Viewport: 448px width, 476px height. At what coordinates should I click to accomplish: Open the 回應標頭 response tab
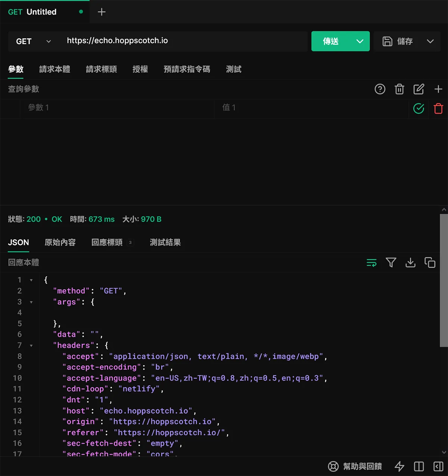(x=107, y=242)
